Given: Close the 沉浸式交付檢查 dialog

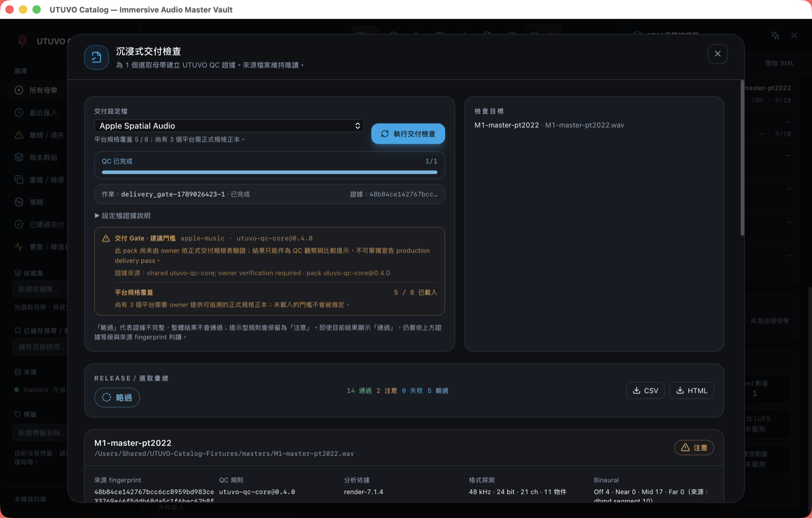Looking at the screenshot, I should click(718, 54).
